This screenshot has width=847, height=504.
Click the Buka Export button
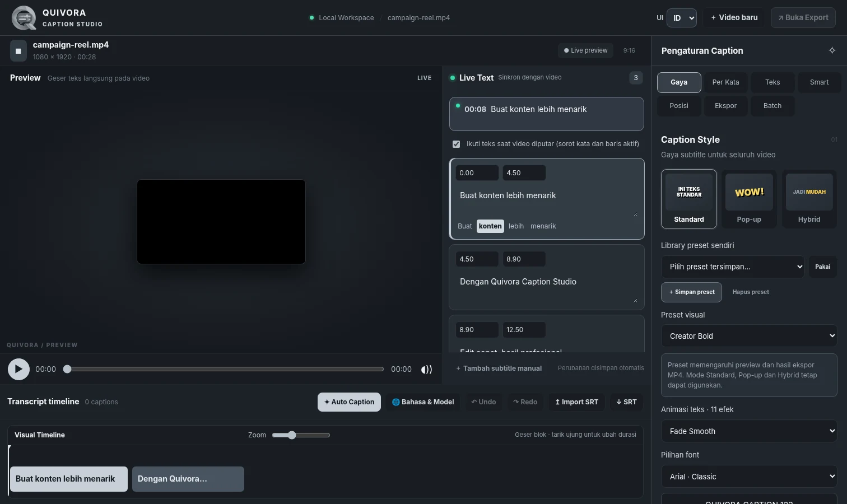coord(803,18)
